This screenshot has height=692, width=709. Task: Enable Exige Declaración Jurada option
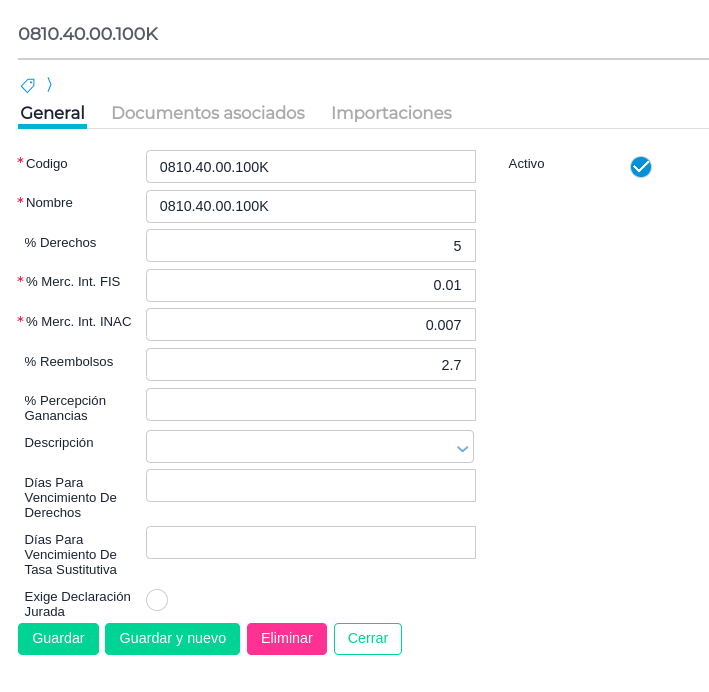pyautogui.click(x=157, y=600)
